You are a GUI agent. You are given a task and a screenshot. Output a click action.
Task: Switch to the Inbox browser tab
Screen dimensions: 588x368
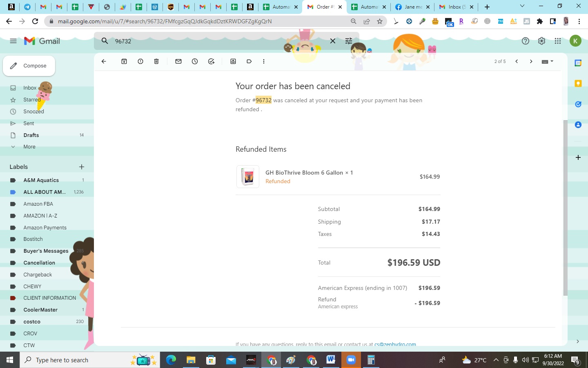coord(456,7)
